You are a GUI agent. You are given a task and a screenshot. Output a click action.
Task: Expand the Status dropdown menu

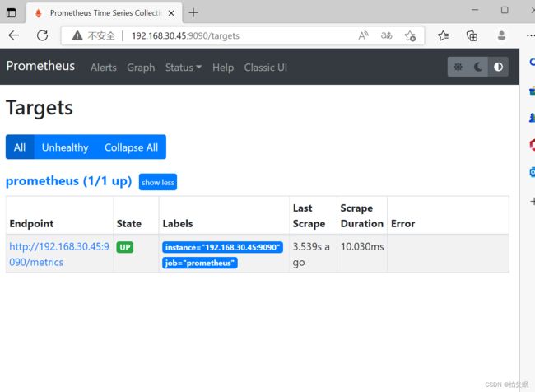coord(184,68)
